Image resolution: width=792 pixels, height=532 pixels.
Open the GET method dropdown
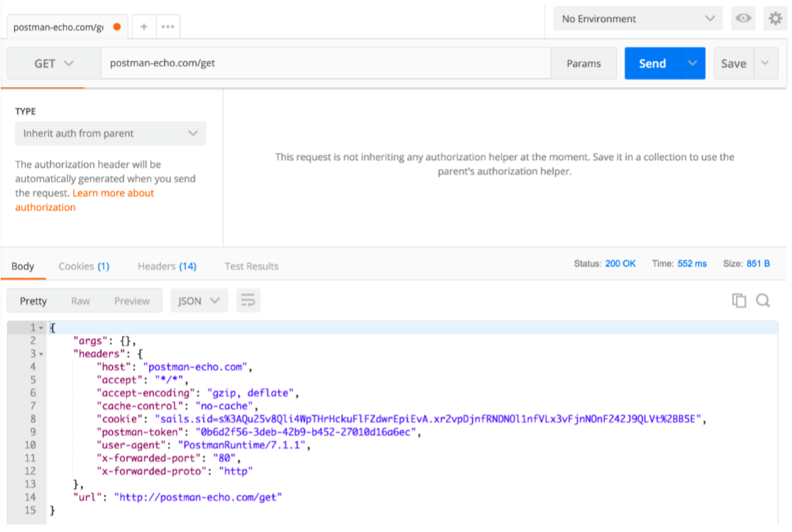tap(53, 64)
